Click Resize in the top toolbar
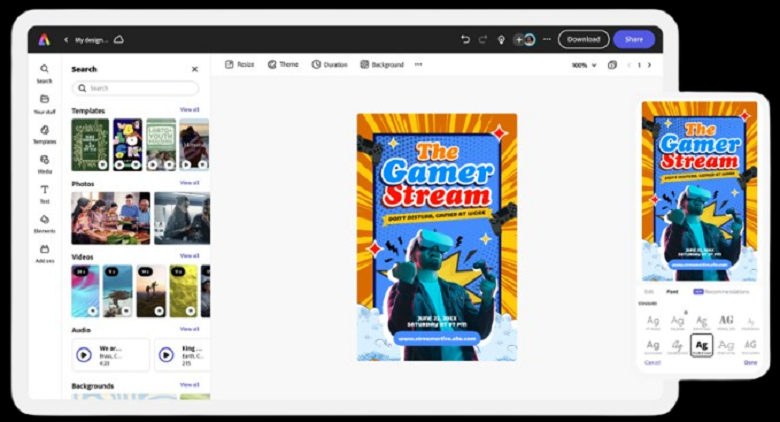The width and height of the screenshot is (780, 422). [x=240, y=64]
